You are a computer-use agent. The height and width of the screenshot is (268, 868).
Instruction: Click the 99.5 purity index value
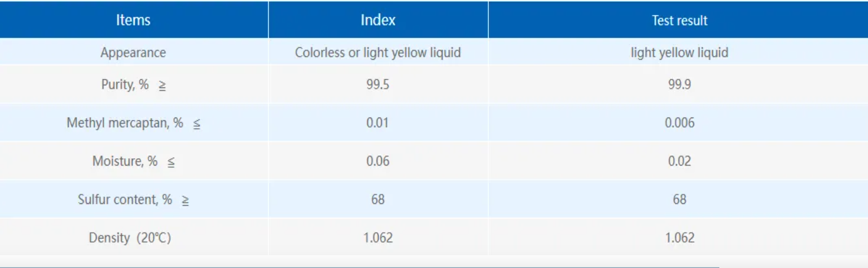coord(378,86)
